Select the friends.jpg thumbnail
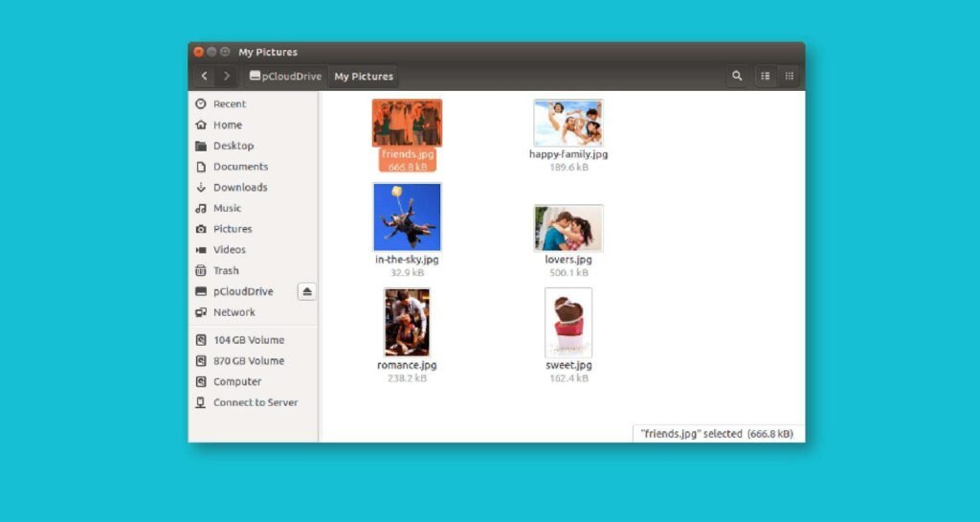The height and width of the screenshot is (522, 980). pos(407,123)
